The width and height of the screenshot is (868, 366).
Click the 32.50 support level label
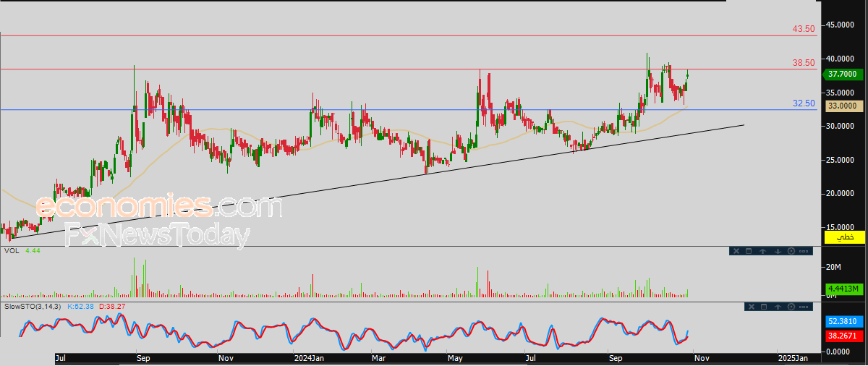(804, 103)
